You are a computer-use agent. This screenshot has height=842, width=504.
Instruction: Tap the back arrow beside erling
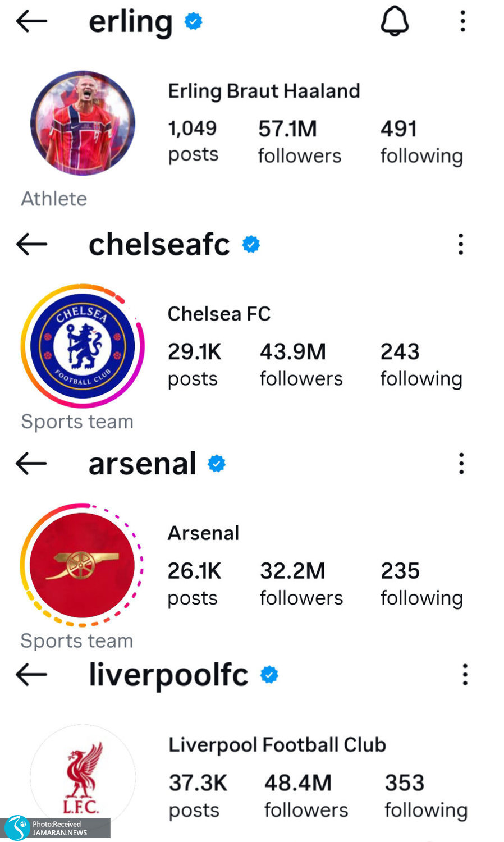point(31,21)
